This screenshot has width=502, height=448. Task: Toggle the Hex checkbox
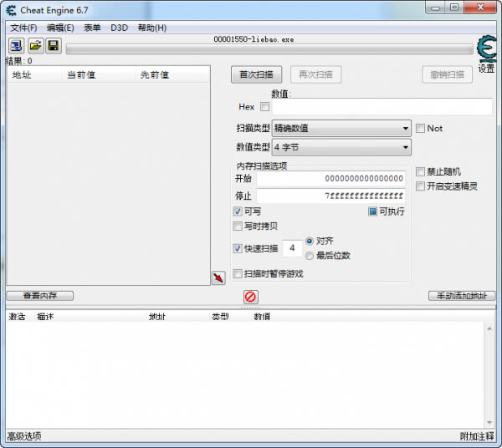tap(264, 106)
